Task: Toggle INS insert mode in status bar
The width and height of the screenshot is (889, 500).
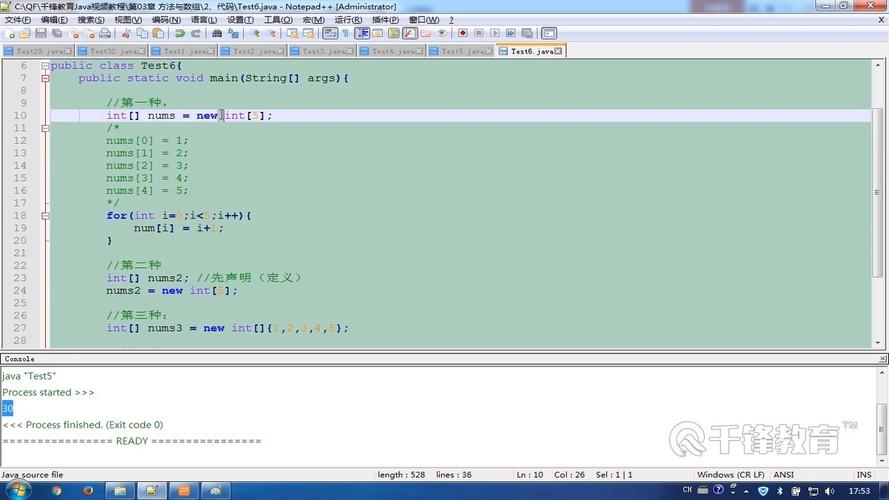Action: click(x=863, y=474)
